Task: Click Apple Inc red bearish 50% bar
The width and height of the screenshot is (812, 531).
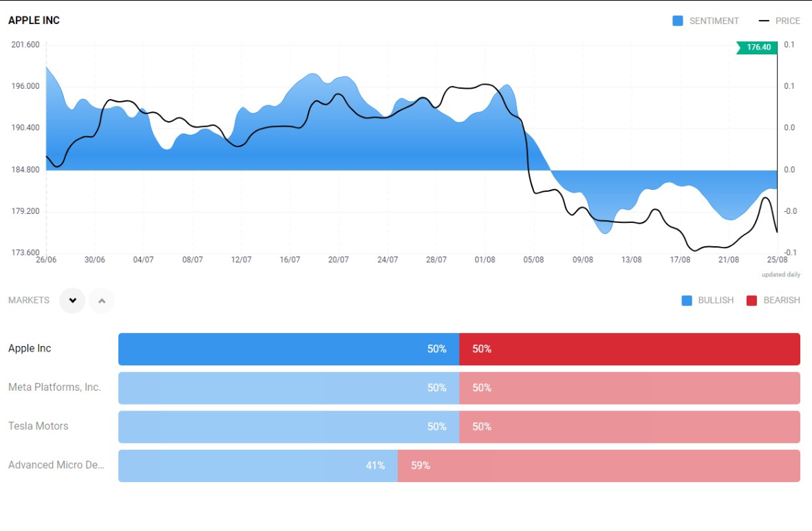Action: point(629,349)
